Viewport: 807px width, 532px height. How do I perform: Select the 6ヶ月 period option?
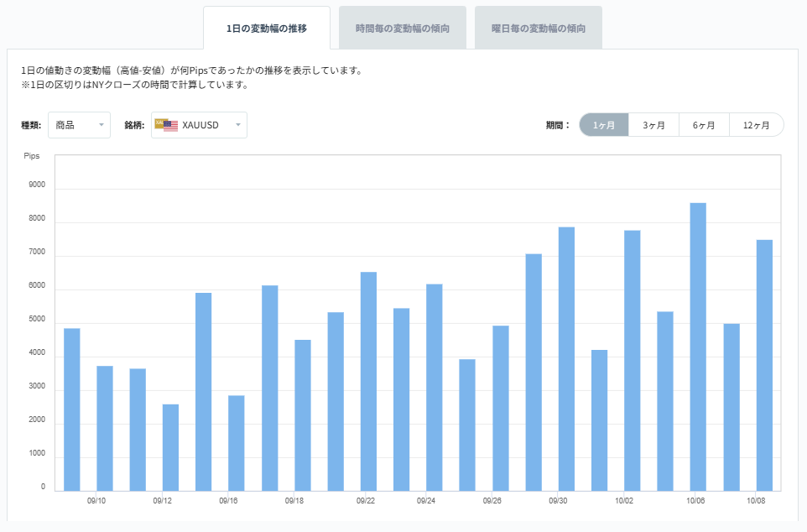pos(704,125)
